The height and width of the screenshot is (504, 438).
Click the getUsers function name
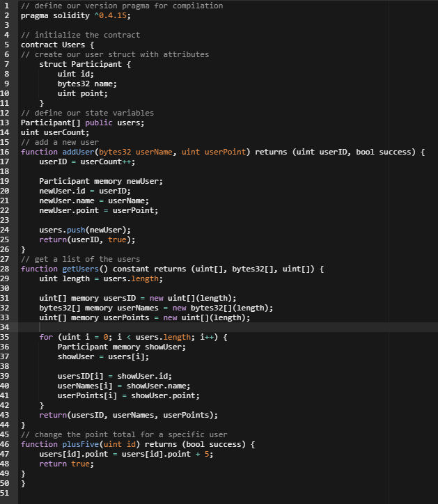80,269
